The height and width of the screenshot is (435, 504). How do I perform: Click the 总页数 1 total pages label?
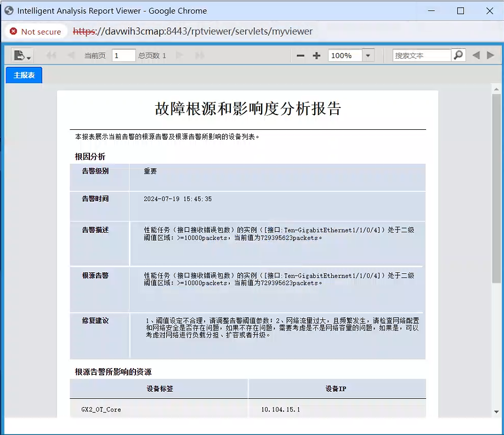pos(152,55)
